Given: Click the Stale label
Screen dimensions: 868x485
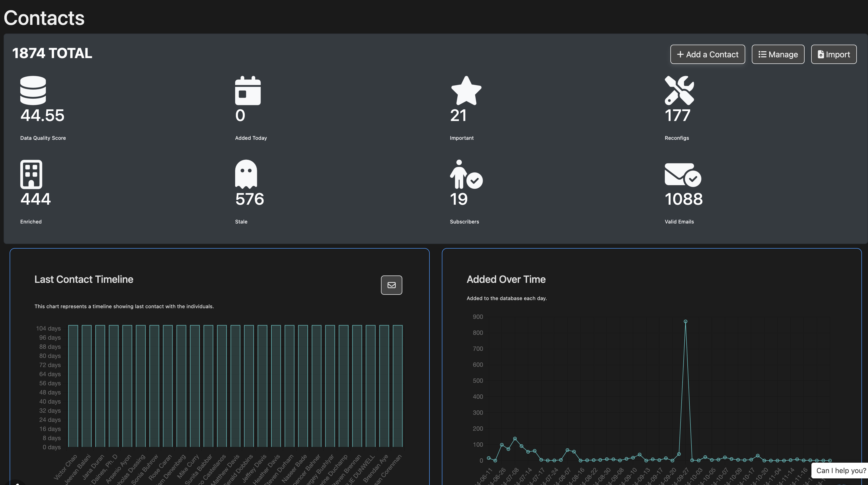Looking at the screenshot, I should (x=241, y=221).
